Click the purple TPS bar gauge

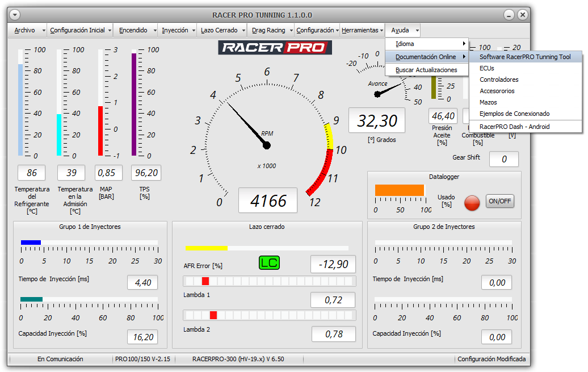click(x=134, y=102)
